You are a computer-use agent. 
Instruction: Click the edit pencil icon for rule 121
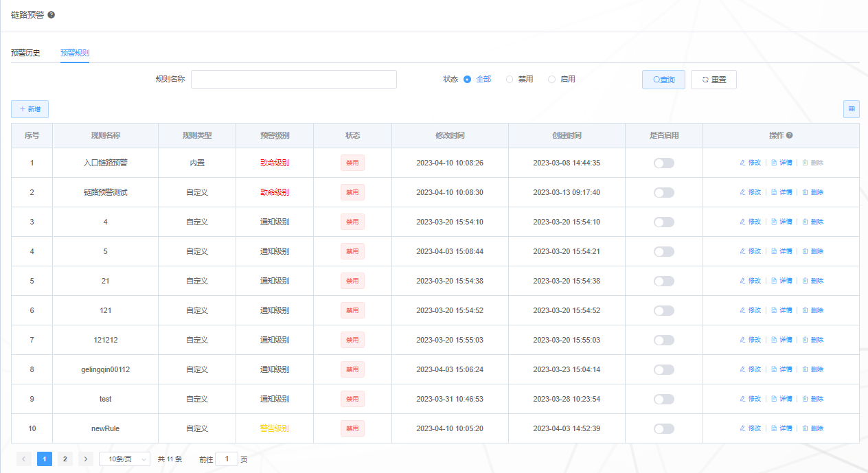(742, 310)
